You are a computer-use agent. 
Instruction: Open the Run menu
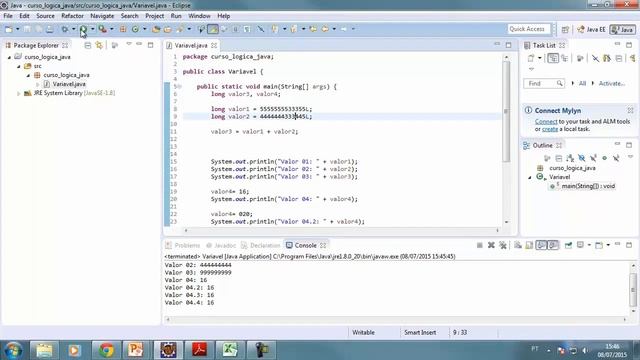pyautogui.click(x=176, y=16)
